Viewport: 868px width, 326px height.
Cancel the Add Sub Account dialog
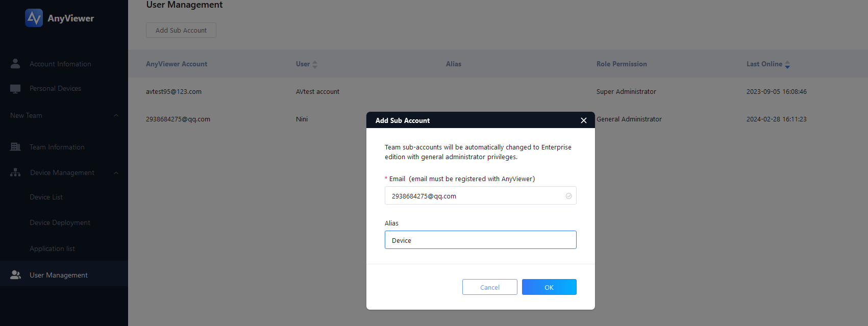[x=489, y=287]
